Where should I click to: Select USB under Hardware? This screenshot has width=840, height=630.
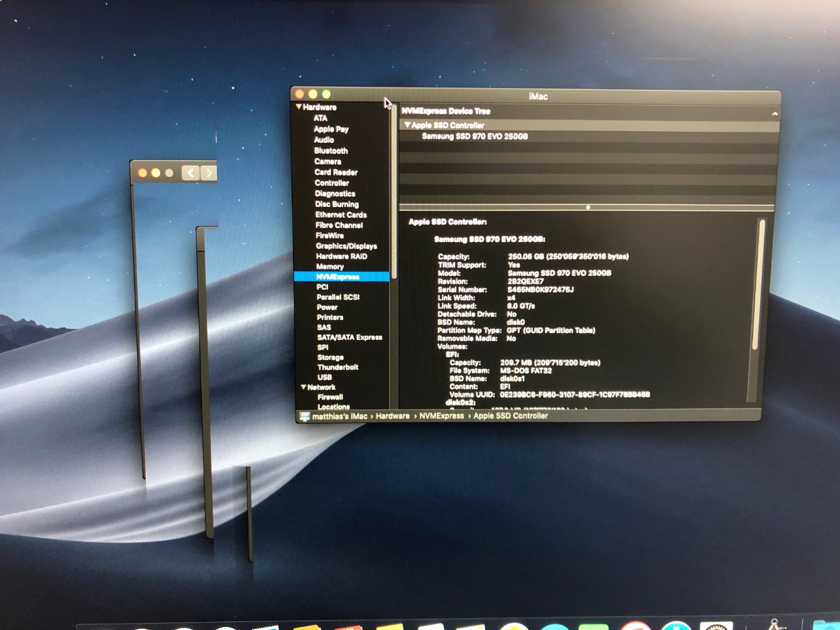pos(324,377)
